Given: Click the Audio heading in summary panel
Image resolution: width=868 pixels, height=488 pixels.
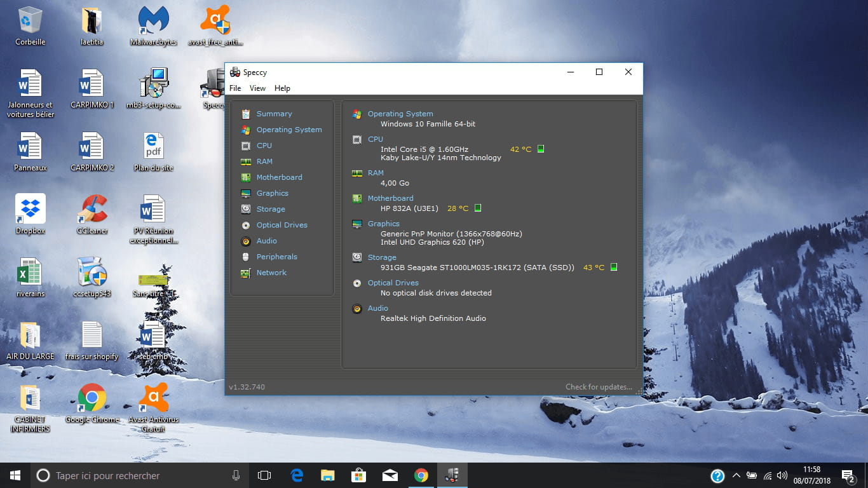Looking at the screenshot, I should (377, 308).
